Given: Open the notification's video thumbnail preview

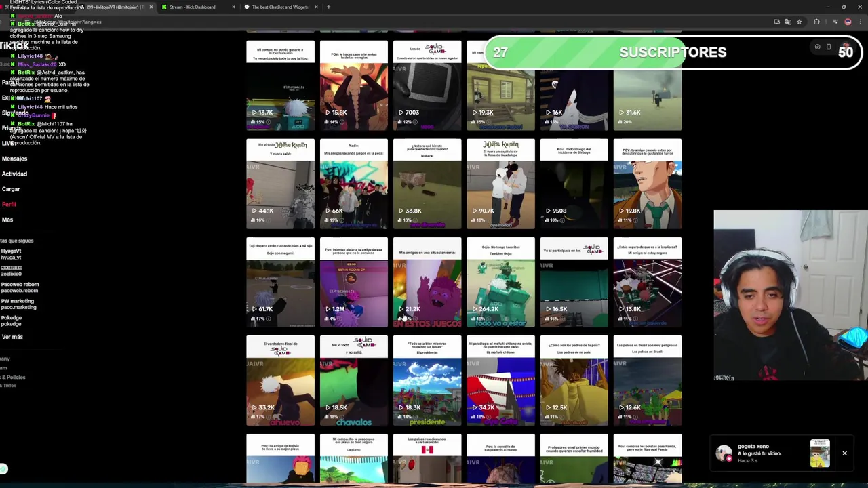Looking at the screenshot, I should [x=820, y=453].
